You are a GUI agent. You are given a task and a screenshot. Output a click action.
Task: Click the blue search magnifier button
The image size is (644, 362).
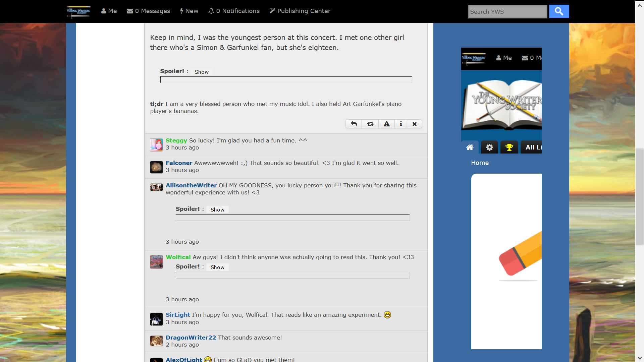pos(559,11)
